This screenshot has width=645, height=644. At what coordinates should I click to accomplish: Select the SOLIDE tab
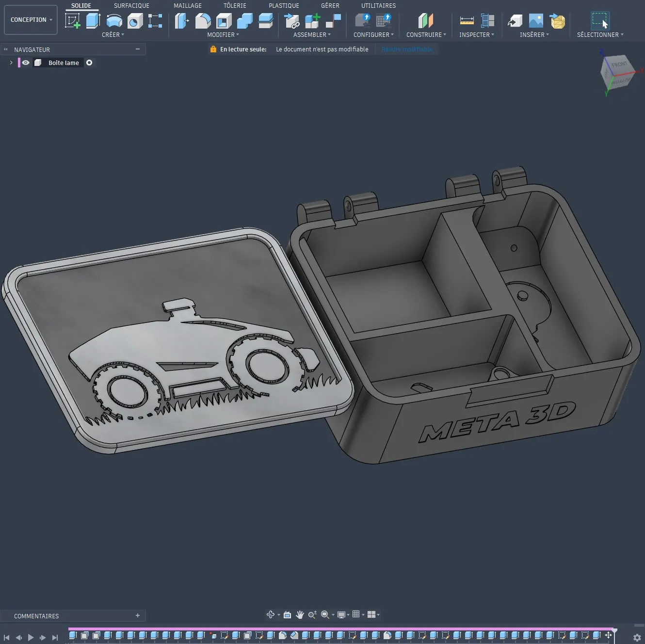pyautogui.click(x=81, y=6)
